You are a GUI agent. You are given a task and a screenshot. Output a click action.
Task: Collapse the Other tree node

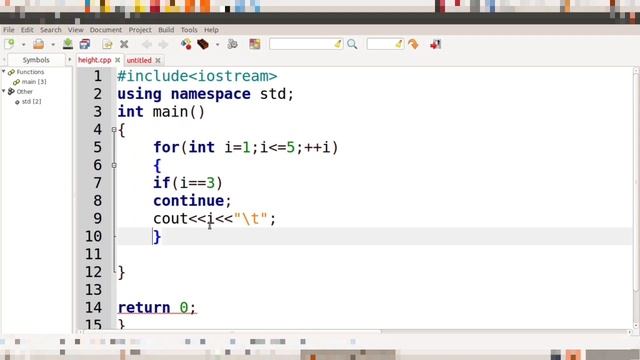pos(4,91)
